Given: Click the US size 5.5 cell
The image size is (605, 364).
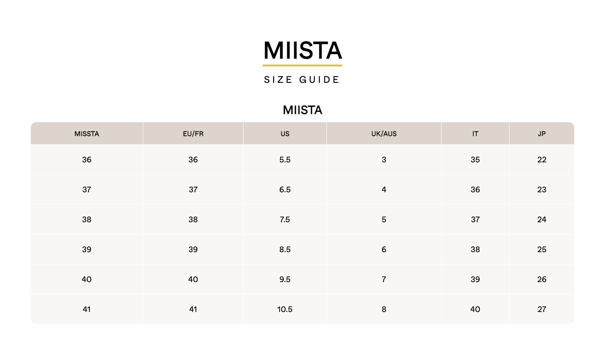Looking at the screenshot, I should (x=285, y=160).
